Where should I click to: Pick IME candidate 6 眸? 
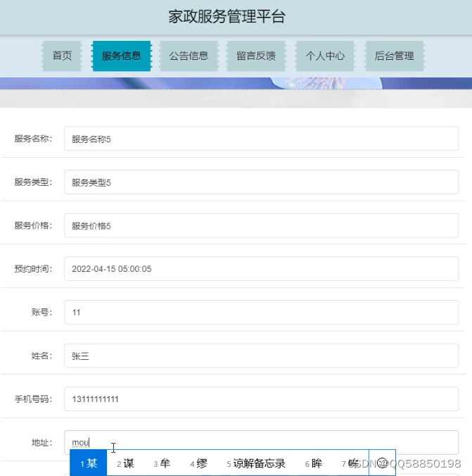[x=313, y=463]
